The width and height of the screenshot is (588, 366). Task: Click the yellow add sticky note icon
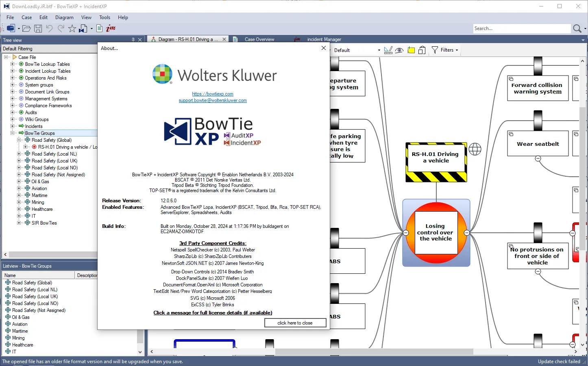[411, 50]
